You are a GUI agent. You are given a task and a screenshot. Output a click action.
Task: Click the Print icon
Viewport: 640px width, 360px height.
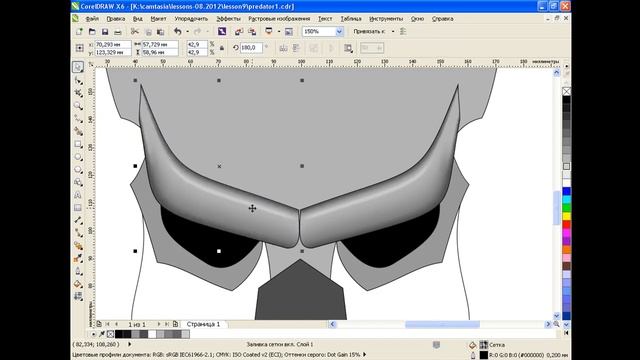[x=118, y=31]
